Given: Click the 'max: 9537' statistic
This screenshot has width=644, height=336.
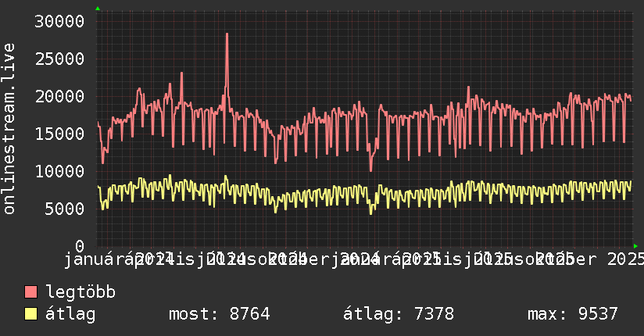Looking at the screenshot, I should click(x=573, y=314).
